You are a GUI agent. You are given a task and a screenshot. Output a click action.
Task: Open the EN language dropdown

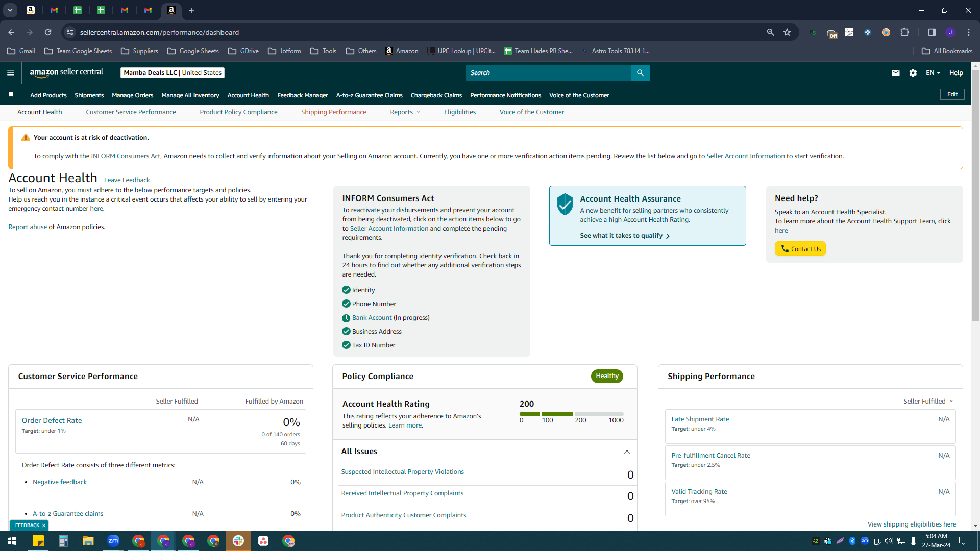coord(933,73)
